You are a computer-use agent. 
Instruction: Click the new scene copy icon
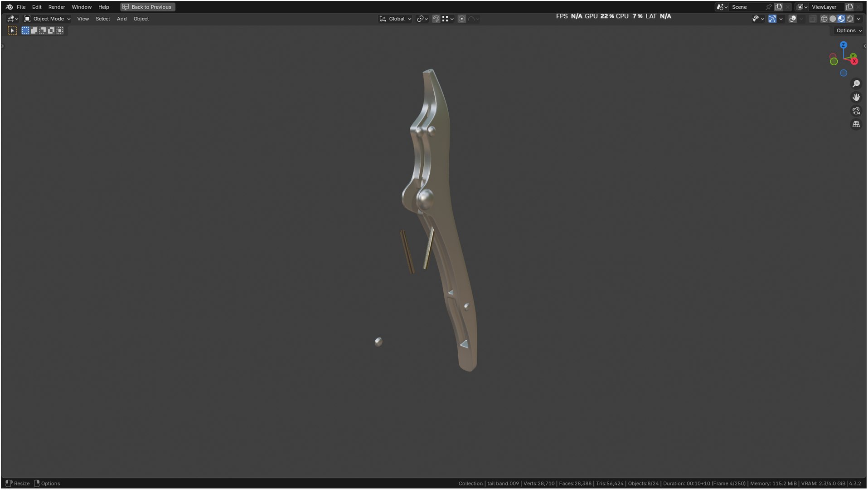[x=779, y=7]
